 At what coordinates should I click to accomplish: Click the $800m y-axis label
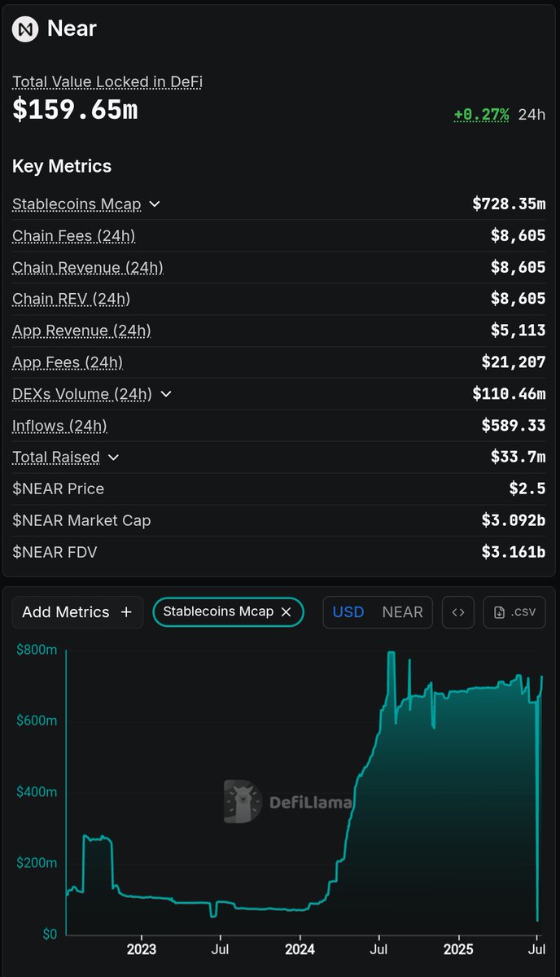coord(37,650)
